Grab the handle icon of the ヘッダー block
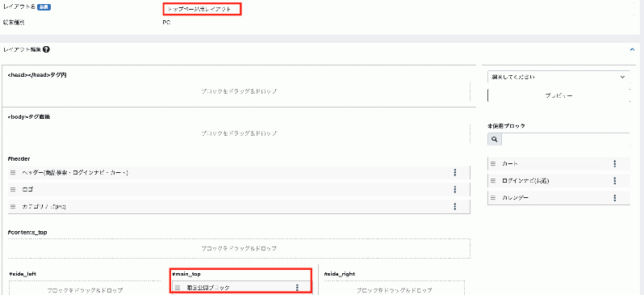Viewport: 644px width, 295px height. pyautogui.click(x=13, y=172)
